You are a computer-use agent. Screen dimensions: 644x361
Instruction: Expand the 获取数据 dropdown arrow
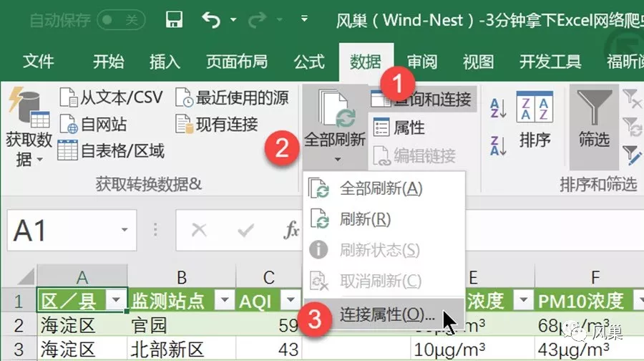(40, 159)
